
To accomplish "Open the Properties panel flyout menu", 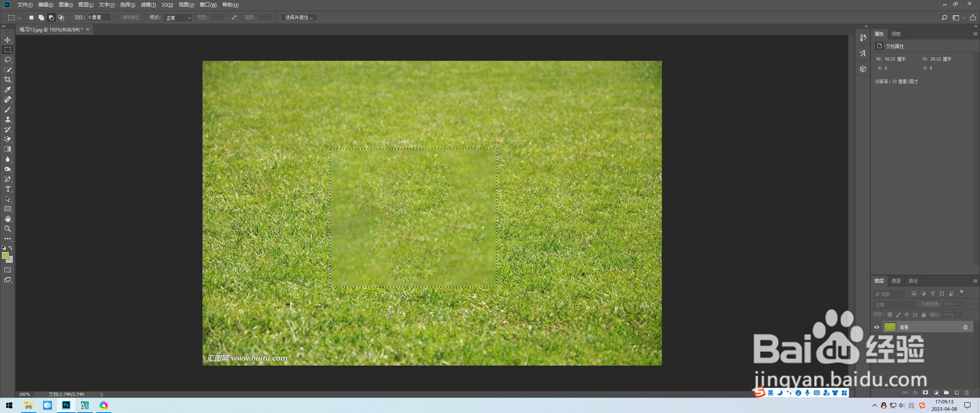I will pos(975,34).
